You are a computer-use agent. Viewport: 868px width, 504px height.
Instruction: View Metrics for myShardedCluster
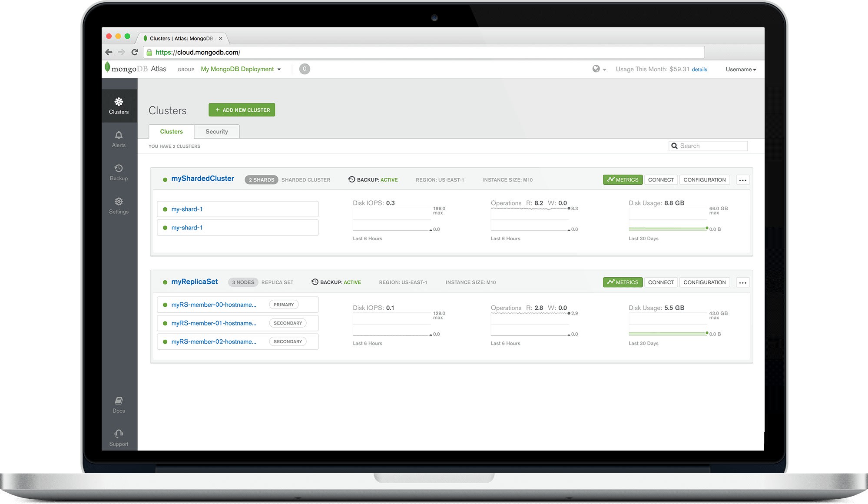click(x=623, y=179)
